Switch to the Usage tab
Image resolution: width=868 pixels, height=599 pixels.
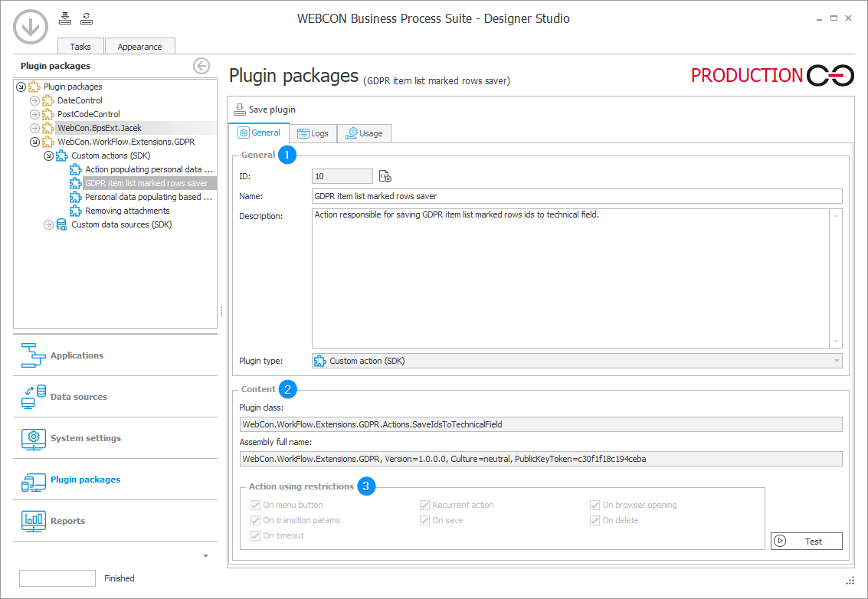point(364,133)
